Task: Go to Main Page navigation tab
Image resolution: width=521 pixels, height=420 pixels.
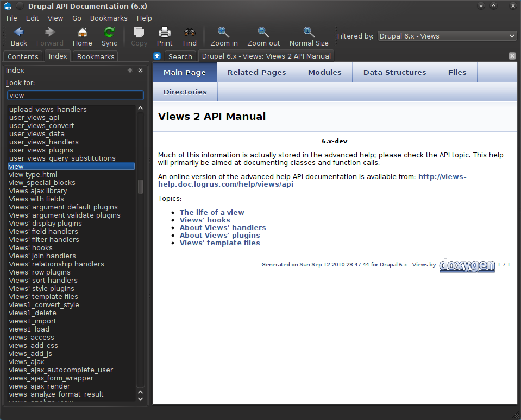Action: (185, 72)
